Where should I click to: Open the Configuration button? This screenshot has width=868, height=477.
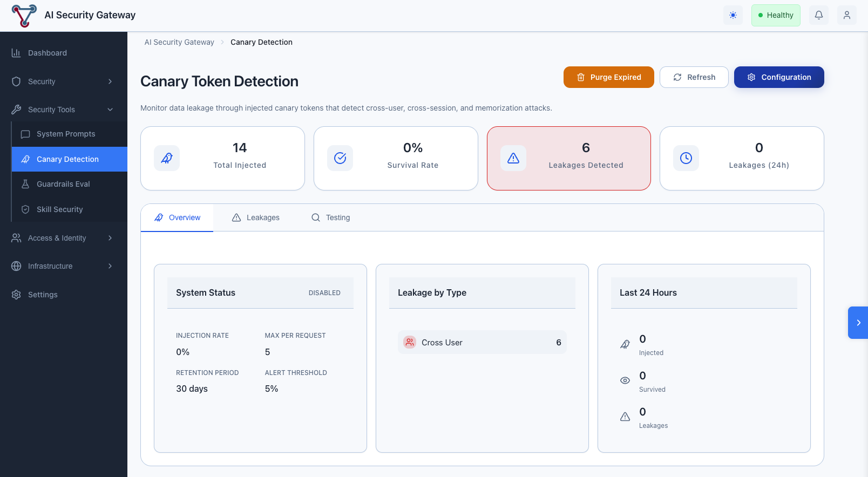(779, 77)
